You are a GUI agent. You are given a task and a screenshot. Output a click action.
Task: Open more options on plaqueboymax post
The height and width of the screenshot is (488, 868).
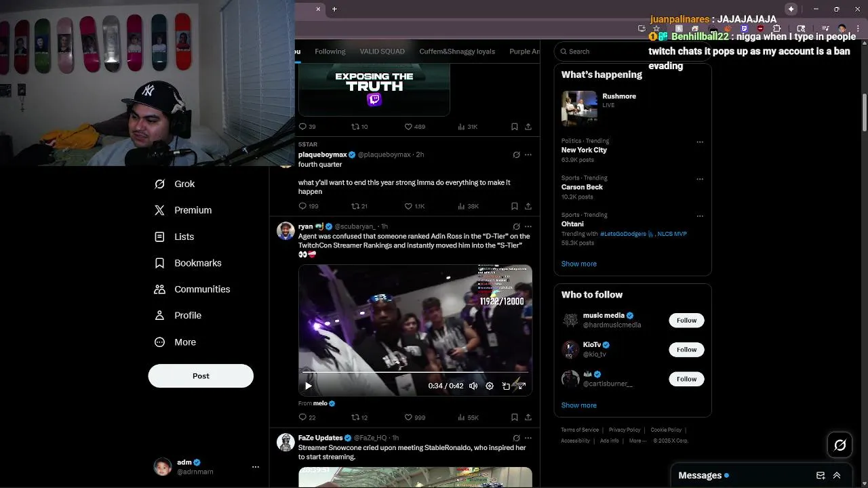[528, 155]
